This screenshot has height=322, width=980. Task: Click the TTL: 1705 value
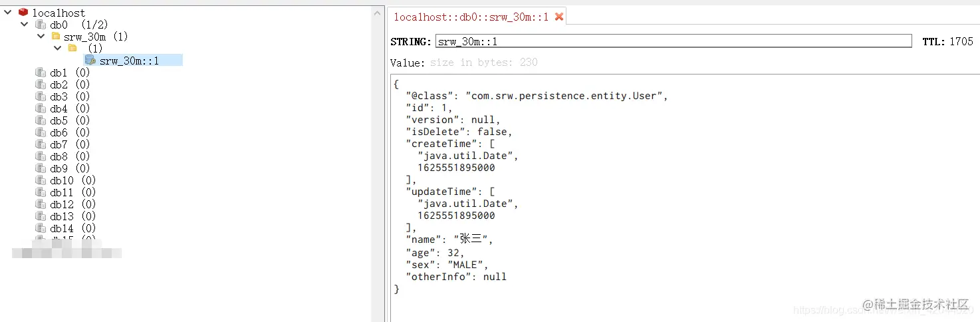pyautogui.click(x=947, y=41)
